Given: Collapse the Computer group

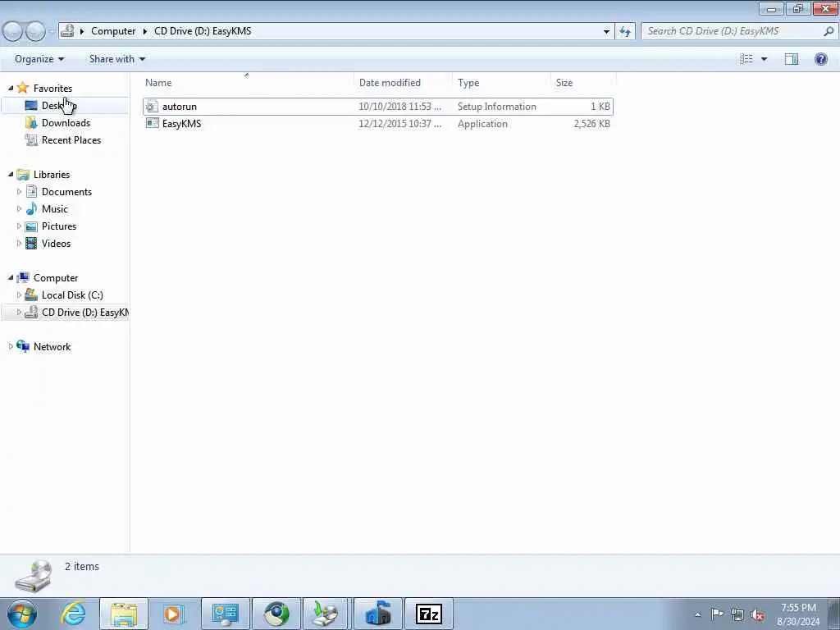Looking at the screenshot, I should tap(11, 277).
